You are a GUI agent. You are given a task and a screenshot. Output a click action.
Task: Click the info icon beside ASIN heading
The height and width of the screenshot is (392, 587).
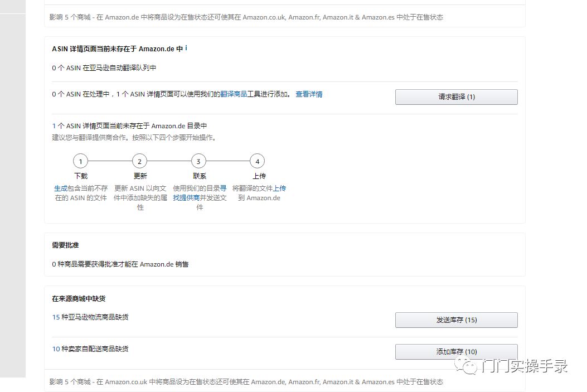click(x=186, y=49)
